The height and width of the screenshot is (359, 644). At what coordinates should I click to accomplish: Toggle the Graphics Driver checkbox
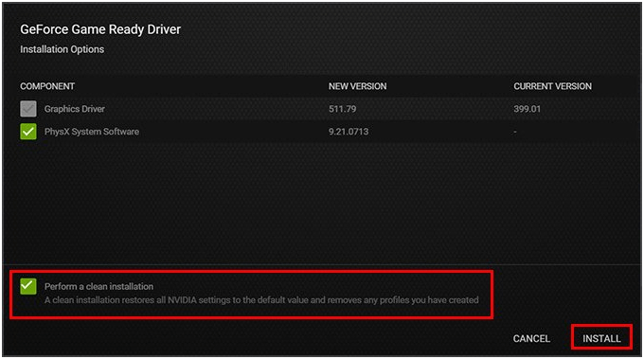tap(28, 109)
